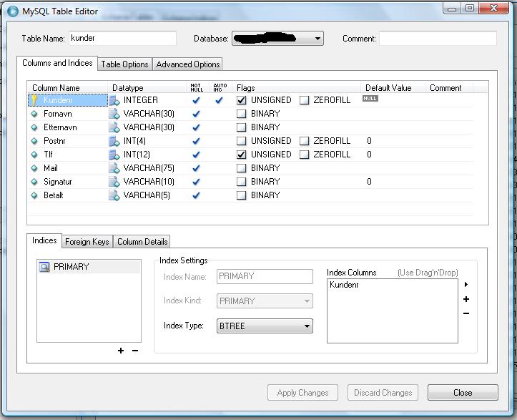Click the NULL default value of Kundenr
Image resolution: width=517 pixels, height=420 pixels.
point(370,98)
